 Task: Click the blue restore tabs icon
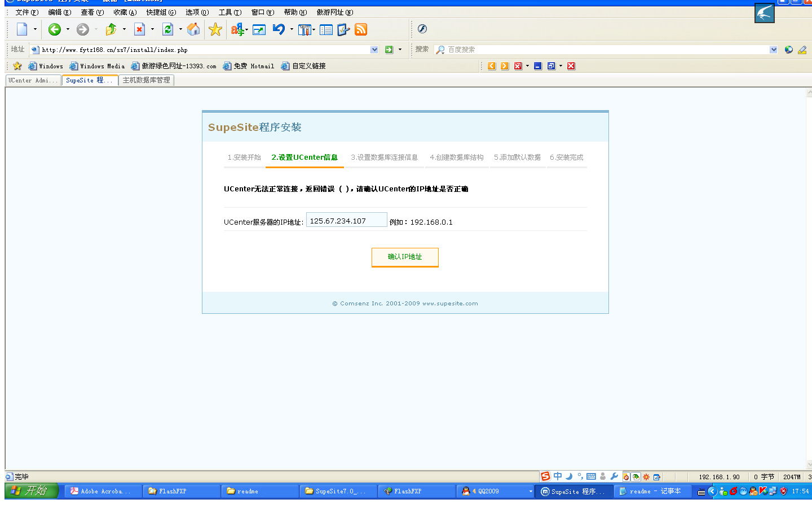pyautogui.click(x=551, y=66)
